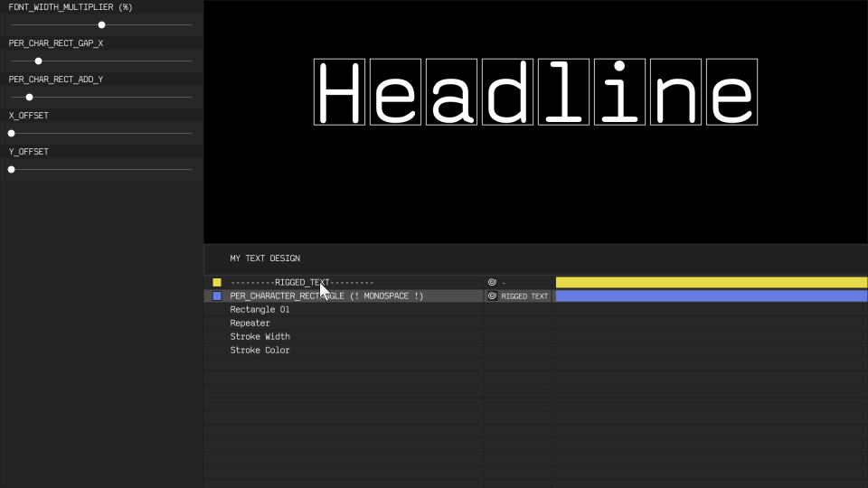Click the FONT_WIDTH_MULTIPLIER slider handle

click(101, 25)
